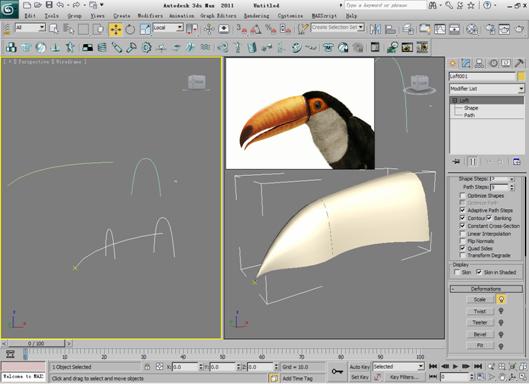Viewport: 529px width, 384px height.
Task: Click the Twist deformation button
Action: point(480,311)
